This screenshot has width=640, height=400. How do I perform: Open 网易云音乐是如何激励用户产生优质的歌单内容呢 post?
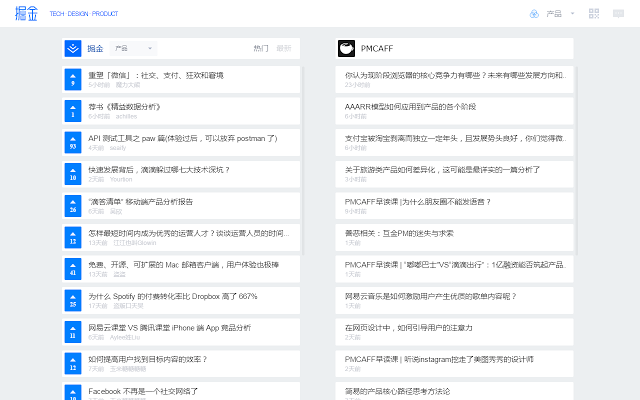pos(431,296)
